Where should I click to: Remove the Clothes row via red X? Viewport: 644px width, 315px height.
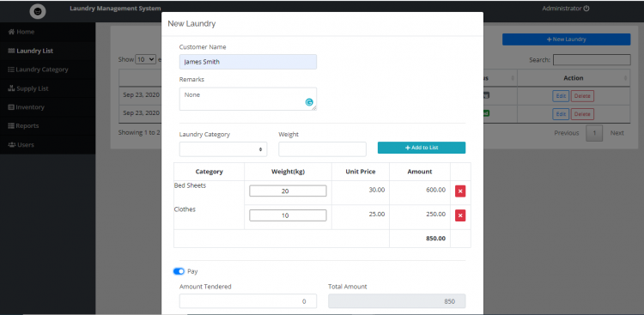pyautogui.click(x=460, y=215)
